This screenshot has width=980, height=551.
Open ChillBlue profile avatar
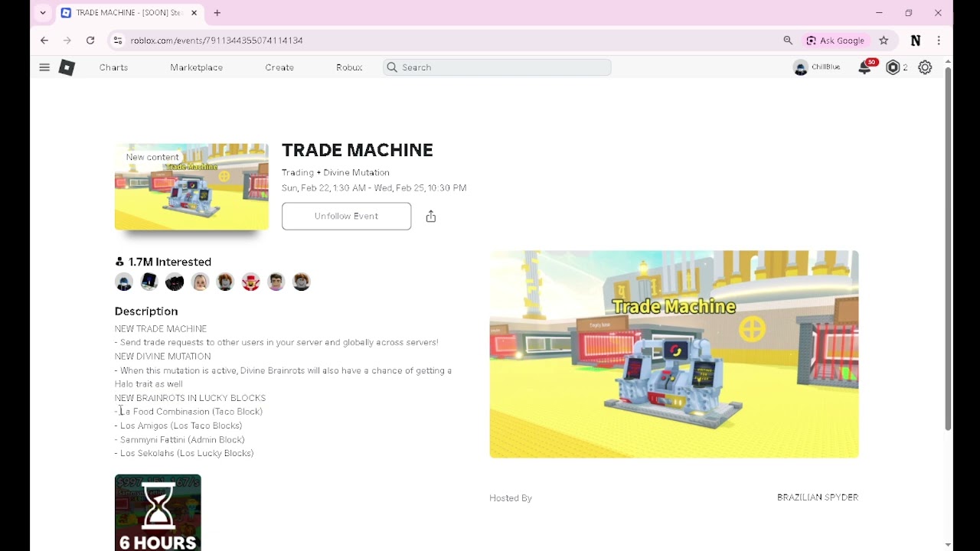tap(801, 67)
